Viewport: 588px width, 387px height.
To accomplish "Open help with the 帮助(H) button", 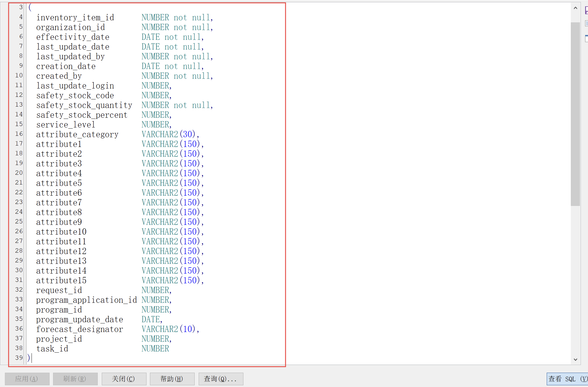I will [x=172, y=379].
